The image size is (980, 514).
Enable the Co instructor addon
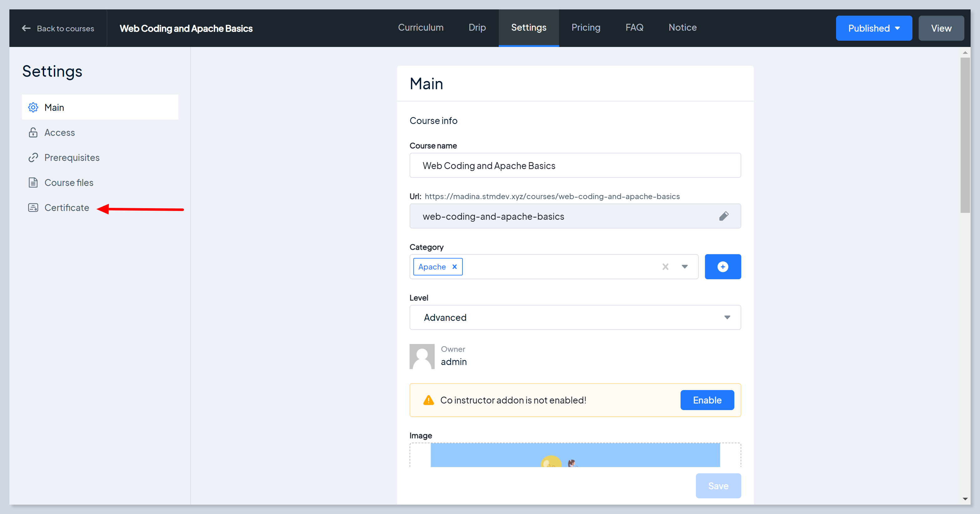point(707,400)
